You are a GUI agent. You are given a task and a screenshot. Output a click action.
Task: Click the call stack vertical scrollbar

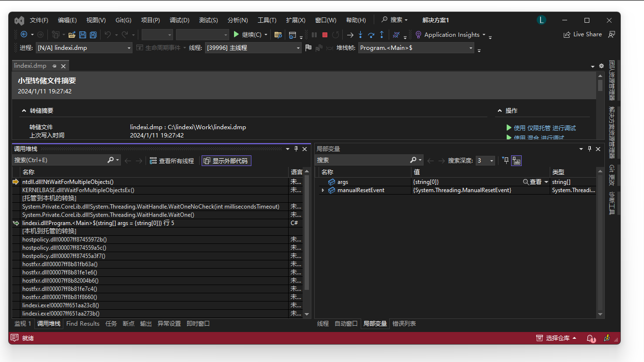307,232
